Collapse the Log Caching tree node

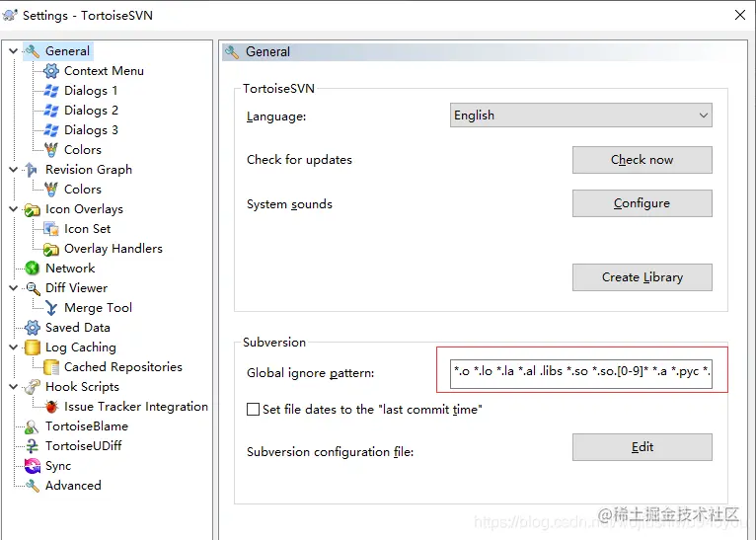13,347
